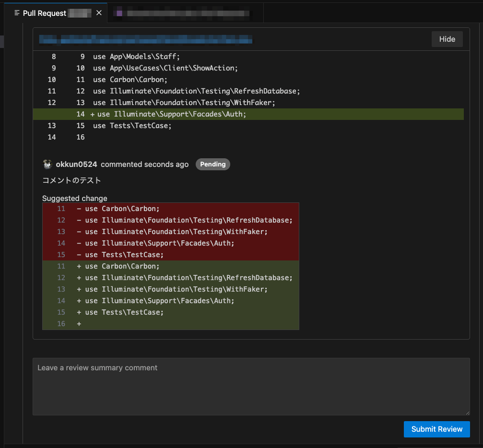Click the resize handle of comment box
The image size is (483, 448).
point(467,413)
